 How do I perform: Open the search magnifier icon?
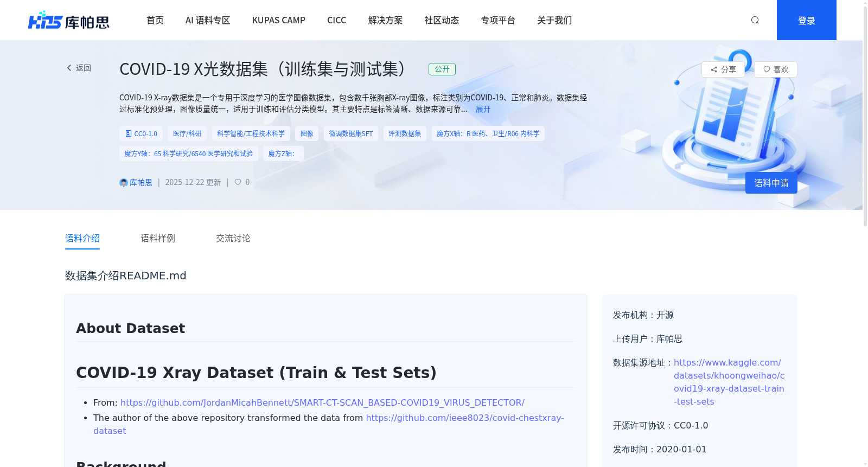tap(755, 20)
